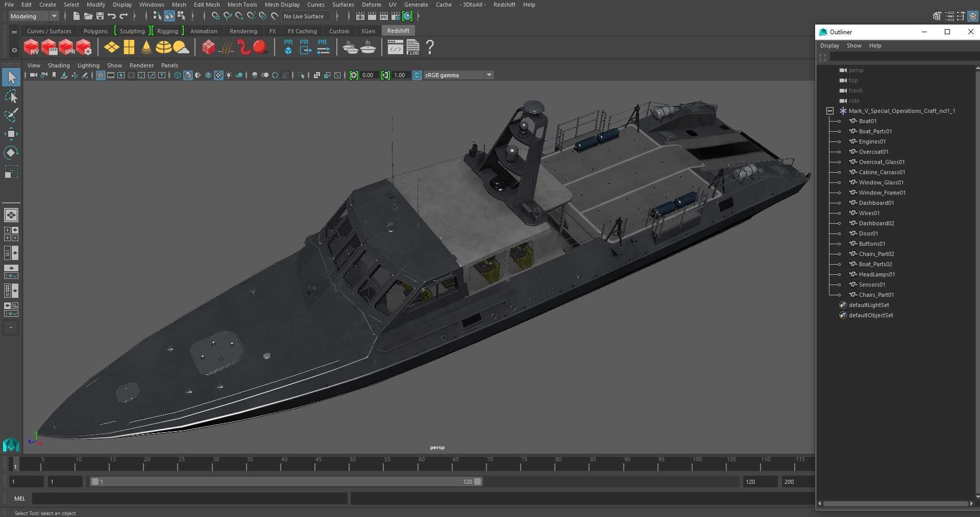Save the scene with floppy disk icon
The image size is (980, 517).
click(100, 16)
